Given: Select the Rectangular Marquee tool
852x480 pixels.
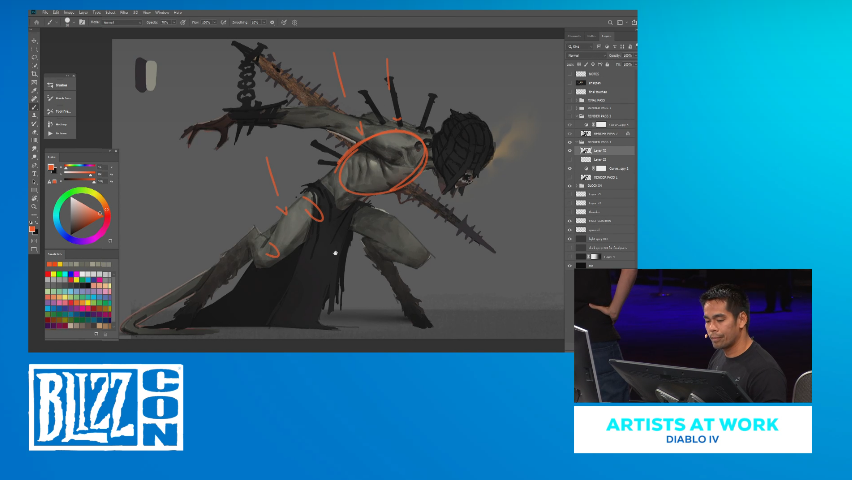Looking at the screenshot, I should click(34, 49).
